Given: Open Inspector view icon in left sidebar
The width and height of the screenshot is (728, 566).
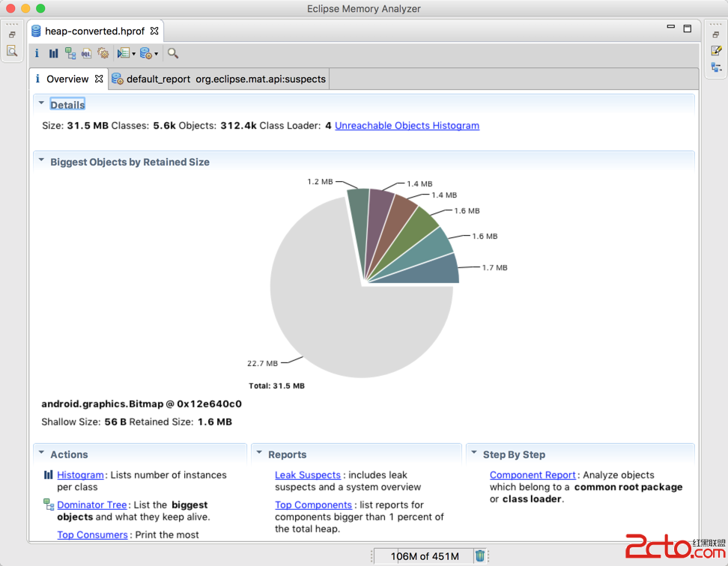Looking at the screenshot, I should 12,51.
